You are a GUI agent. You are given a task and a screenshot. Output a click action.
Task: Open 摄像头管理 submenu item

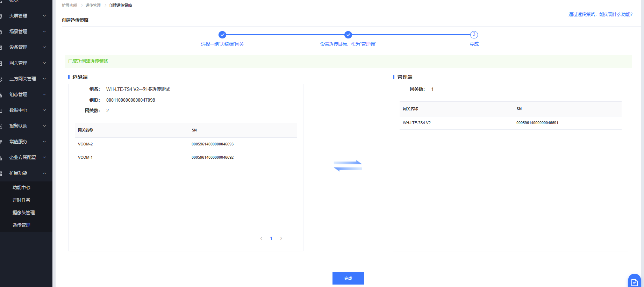pyautogui.click(x=23, y=213)
